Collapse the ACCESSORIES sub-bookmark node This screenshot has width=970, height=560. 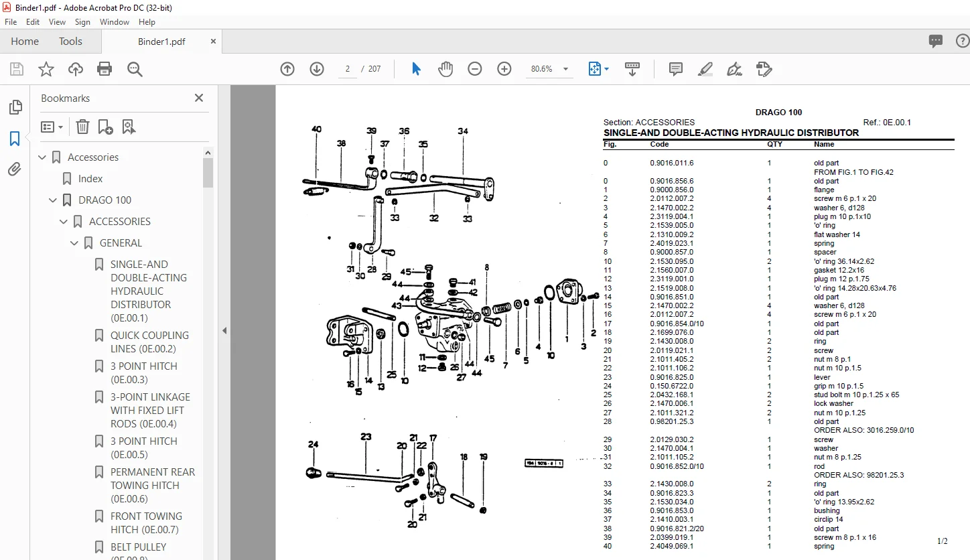click(64, 222)
